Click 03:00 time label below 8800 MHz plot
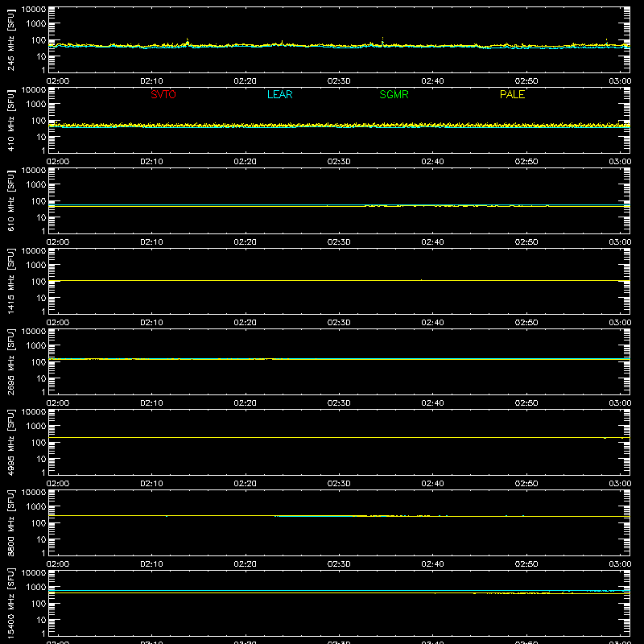 620,564
